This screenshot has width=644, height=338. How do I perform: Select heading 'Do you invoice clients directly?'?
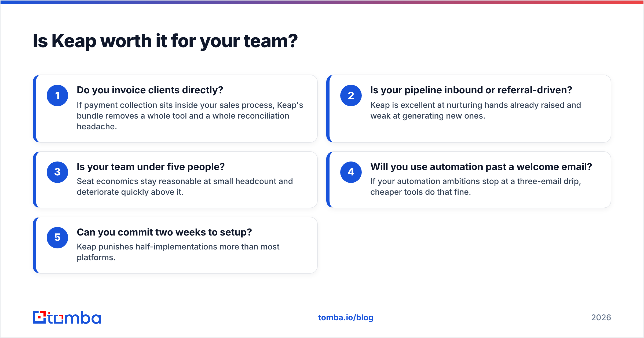pos(150,90)
